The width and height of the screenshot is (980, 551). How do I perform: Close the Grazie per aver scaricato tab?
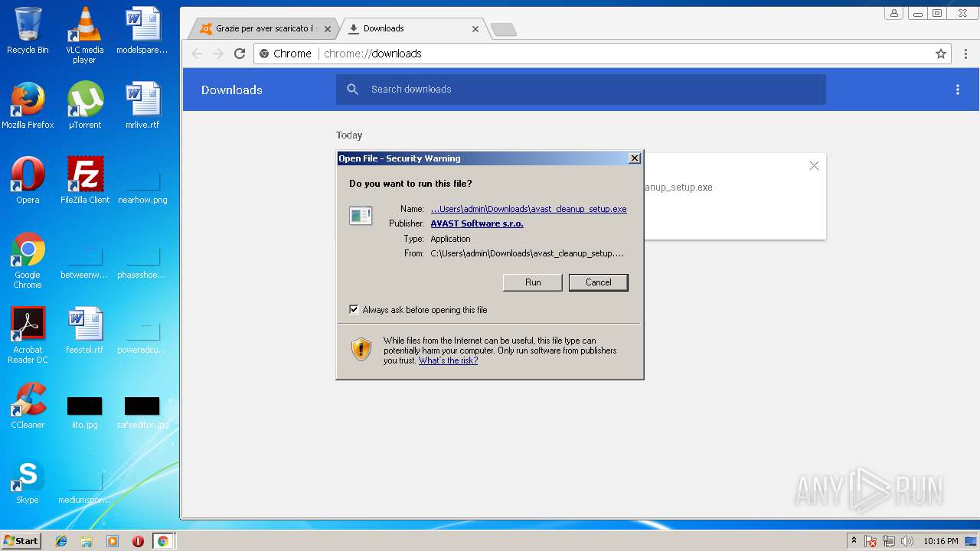(328, 29)
